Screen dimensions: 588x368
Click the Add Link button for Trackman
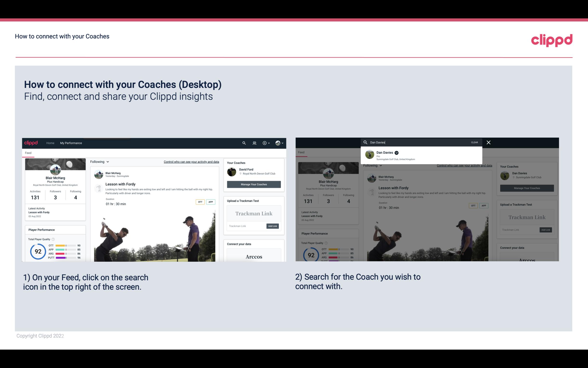coord(273,226)
